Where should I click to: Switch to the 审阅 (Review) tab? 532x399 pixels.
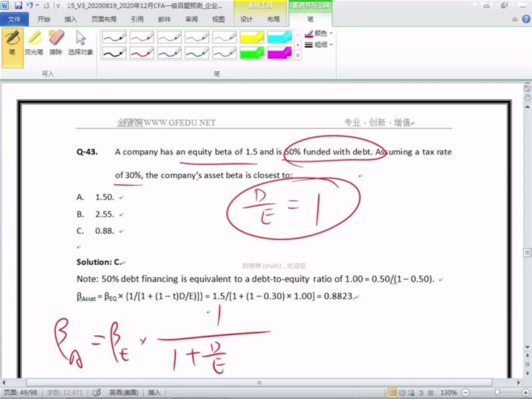[x=192, y=19]
